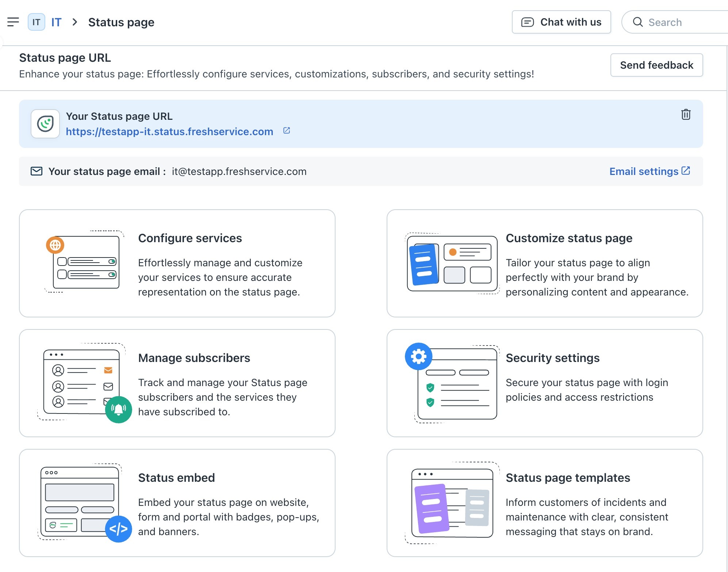Viewport: 728px width, 572px height.
Task: Click the IT workspace badge icon
Action: click(36, 22)
